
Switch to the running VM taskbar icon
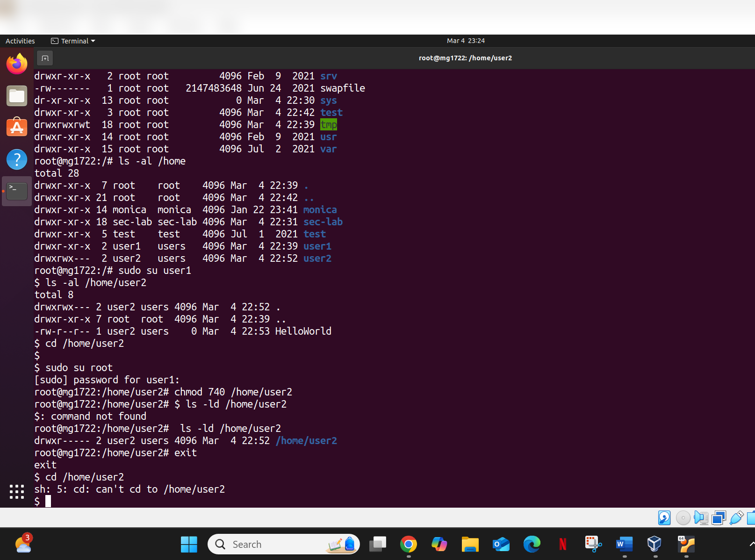point(686,544)
